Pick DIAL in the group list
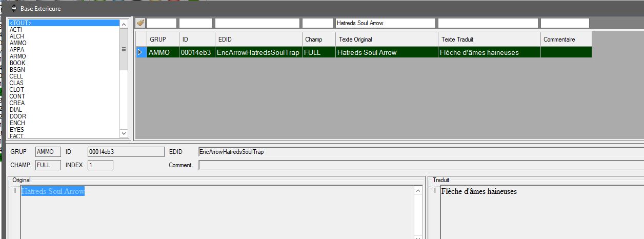This screenshot has width=644, height=239. pos(16,110)
